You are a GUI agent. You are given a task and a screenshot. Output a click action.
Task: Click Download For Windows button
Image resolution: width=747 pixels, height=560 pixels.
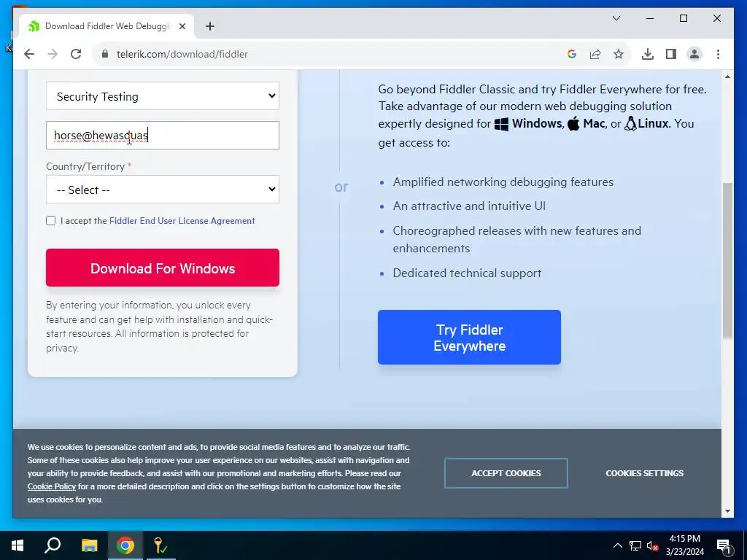coord(163,268)
